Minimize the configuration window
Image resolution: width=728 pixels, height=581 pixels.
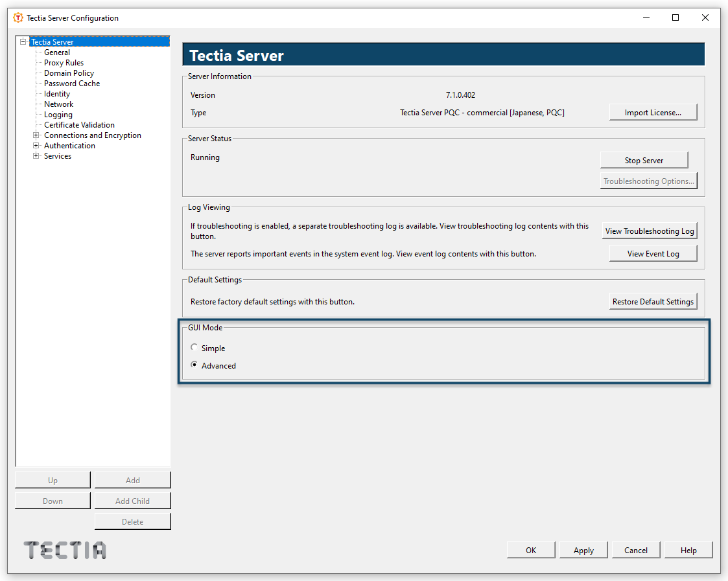[646, 17]
